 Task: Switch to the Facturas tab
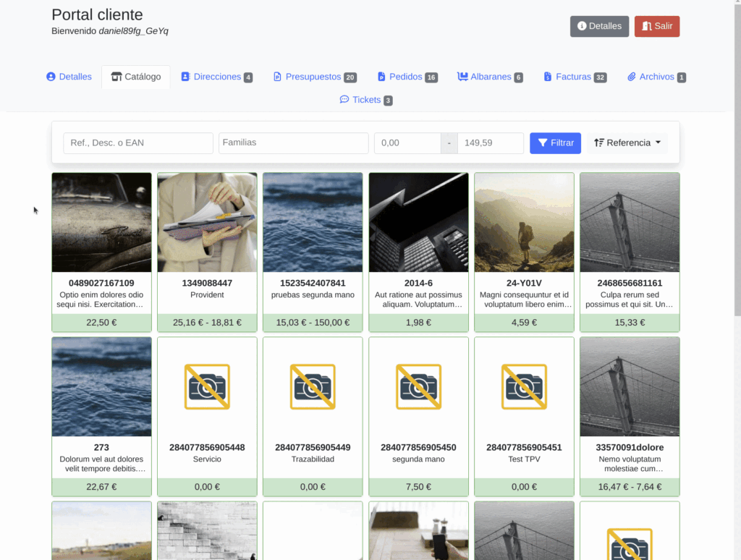575,77
